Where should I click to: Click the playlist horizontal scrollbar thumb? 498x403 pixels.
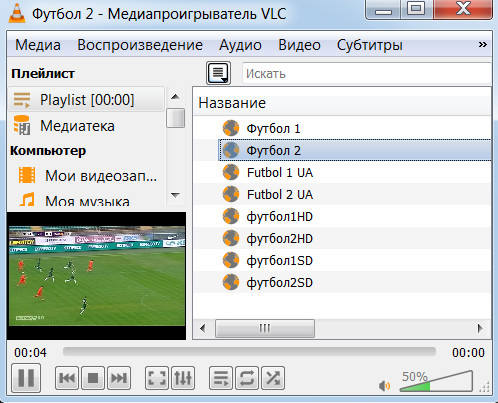click(x=265, y=328)
